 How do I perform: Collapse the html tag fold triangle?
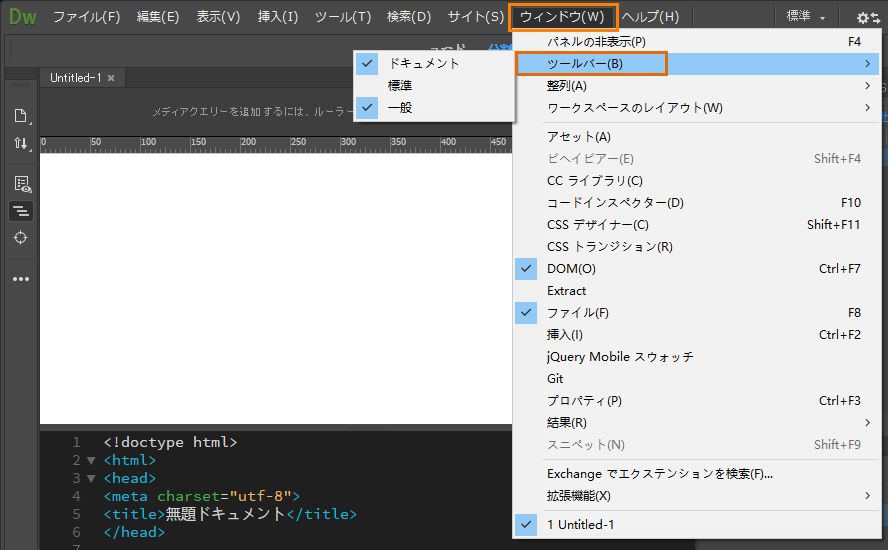(x=91, y=461)
